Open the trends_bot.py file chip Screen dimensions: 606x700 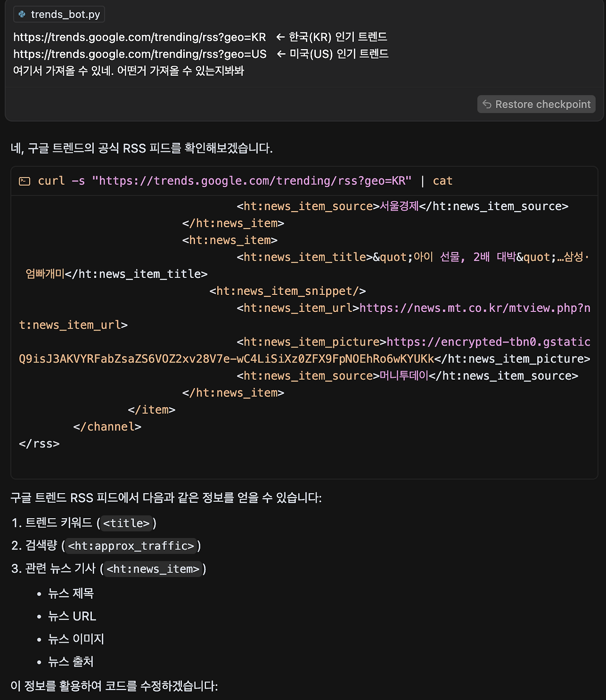(x=59, y=14)
